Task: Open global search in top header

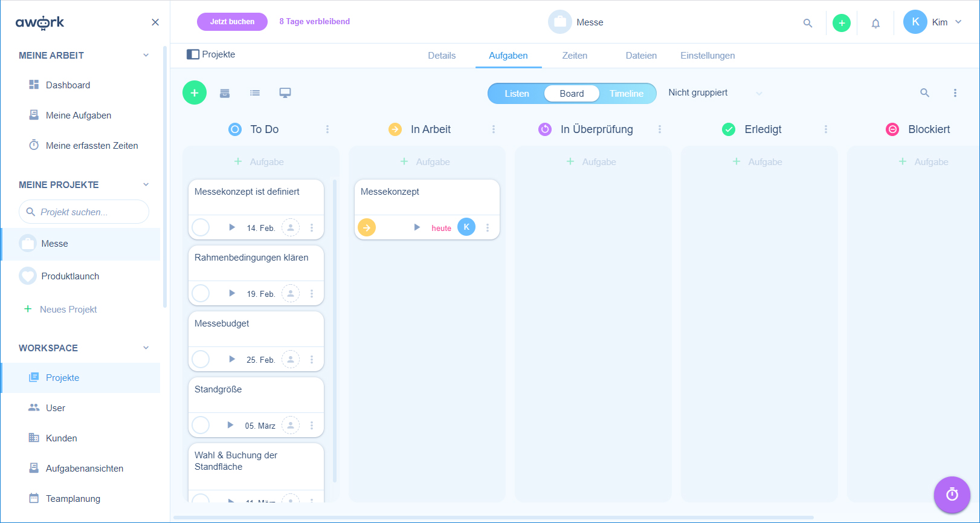Action: click(808, 23)
